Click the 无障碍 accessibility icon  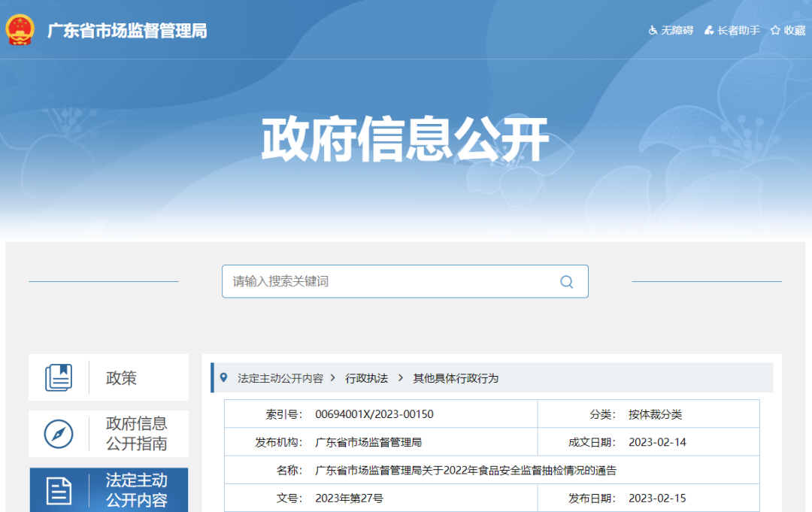coord(653,31)
